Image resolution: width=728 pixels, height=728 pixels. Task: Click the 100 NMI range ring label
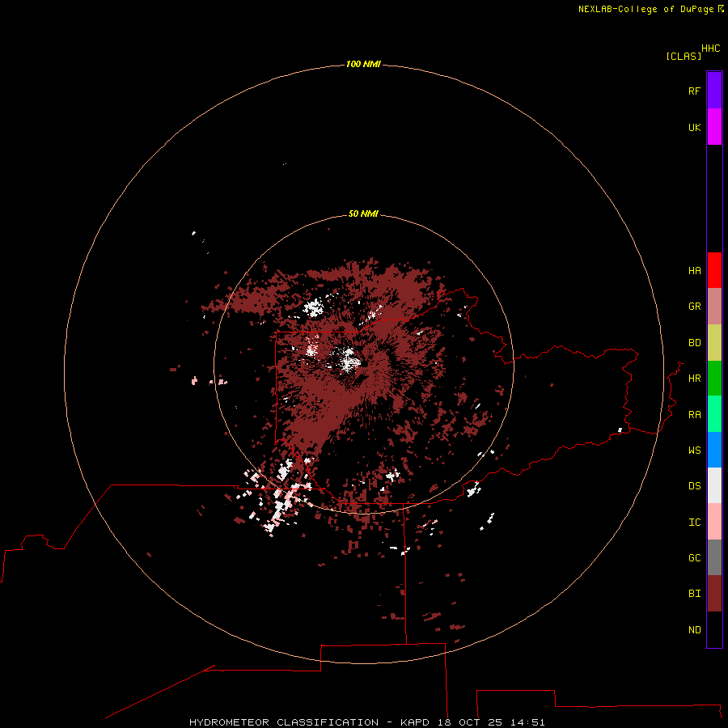[363, 64]
